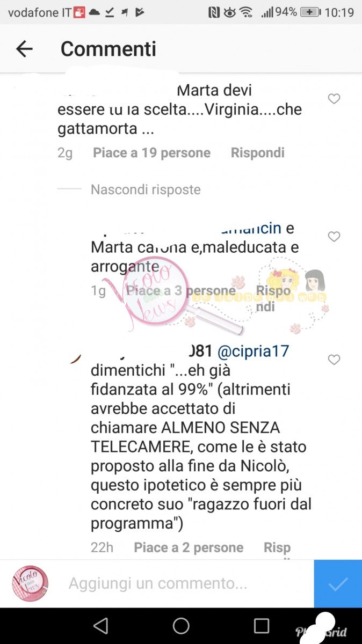362x644 pixels.
Task: Open Piace a 2 persone list
Action: 189,547
